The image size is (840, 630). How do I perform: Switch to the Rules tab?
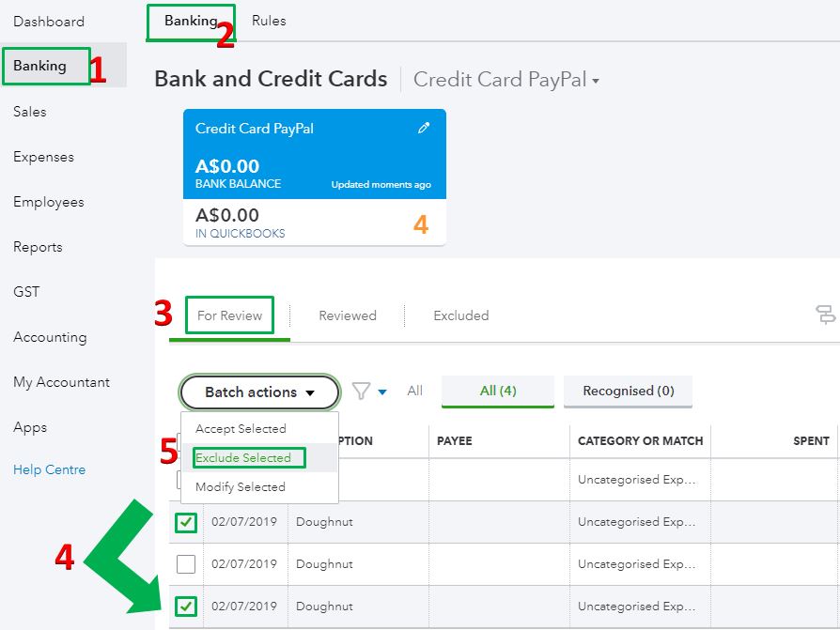pos(269,21)
